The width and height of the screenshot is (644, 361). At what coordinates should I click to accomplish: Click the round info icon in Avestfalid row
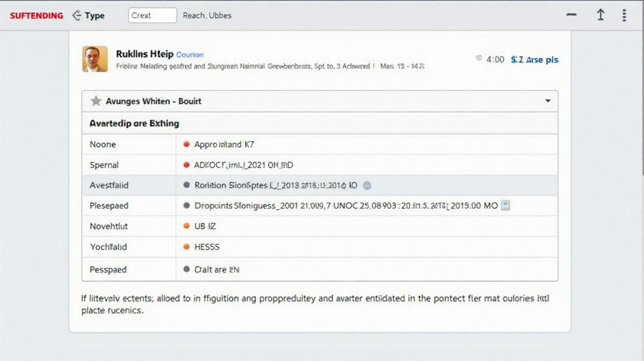point(367,185)
